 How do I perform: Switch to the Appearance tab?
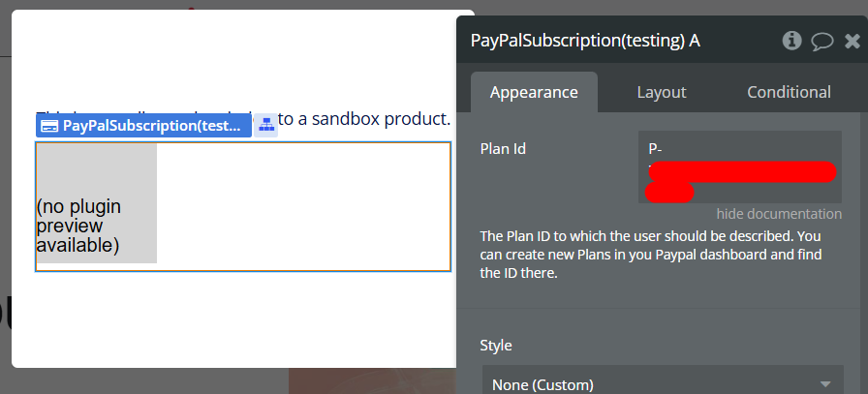(534, 93)
